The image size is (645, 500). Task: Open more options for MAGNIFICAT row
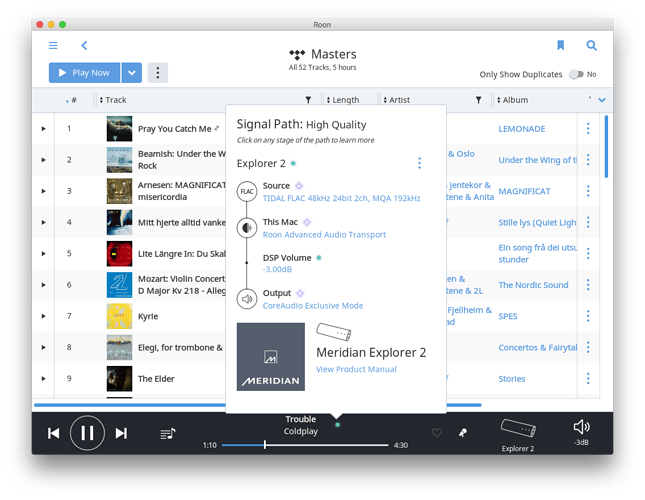pos(588,191)
